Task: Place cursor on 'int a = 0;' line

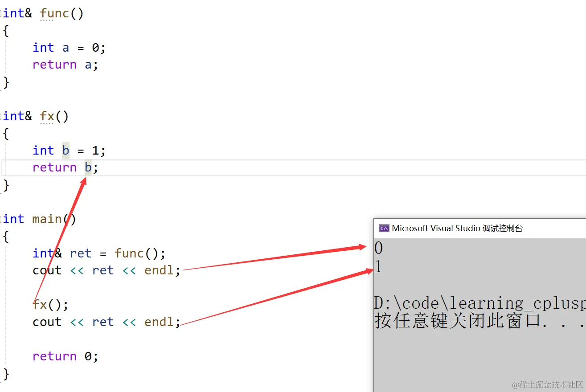Action: point(69,48)
